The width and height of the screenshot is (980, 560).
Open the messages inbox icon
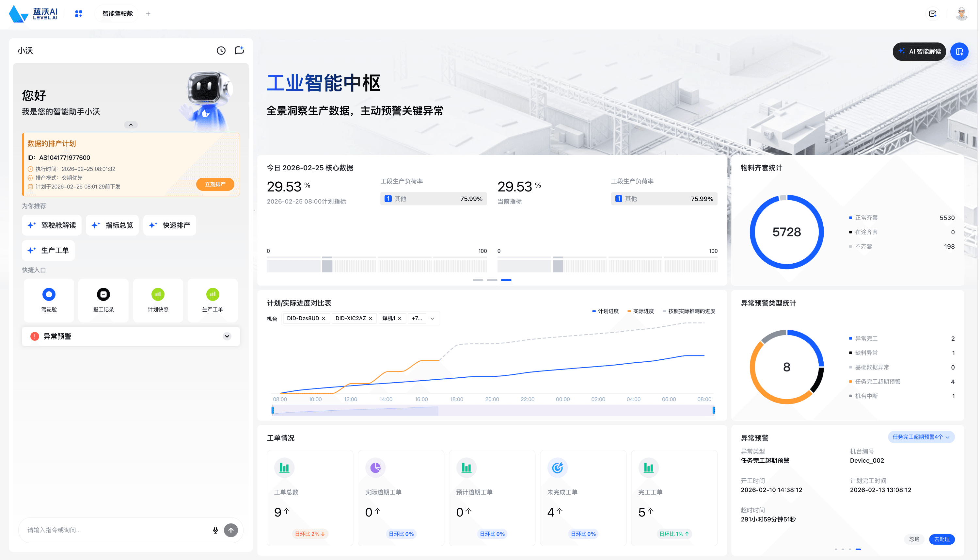(933, 14)
